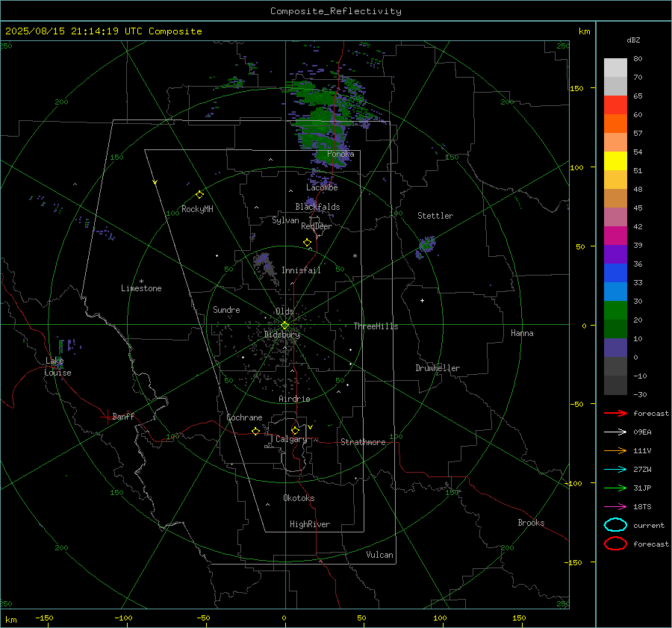
Task: Click the 65 dBZ red color swatch
Action: tap(615, 105)
